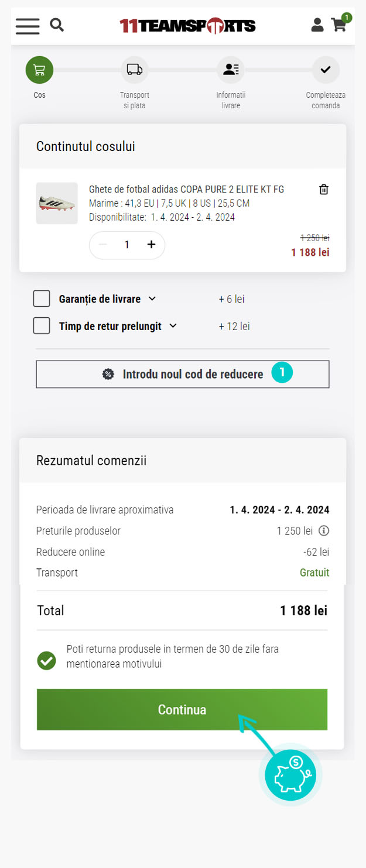This screenshot has width=366, height=868.
Task: Open the user account icon
Action: click(317, 25)
